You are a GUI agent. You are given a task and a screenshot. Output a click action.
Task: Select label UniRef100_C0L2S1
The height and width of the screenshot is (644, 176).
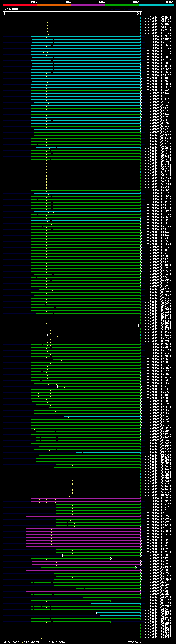(x=158, y=117)
